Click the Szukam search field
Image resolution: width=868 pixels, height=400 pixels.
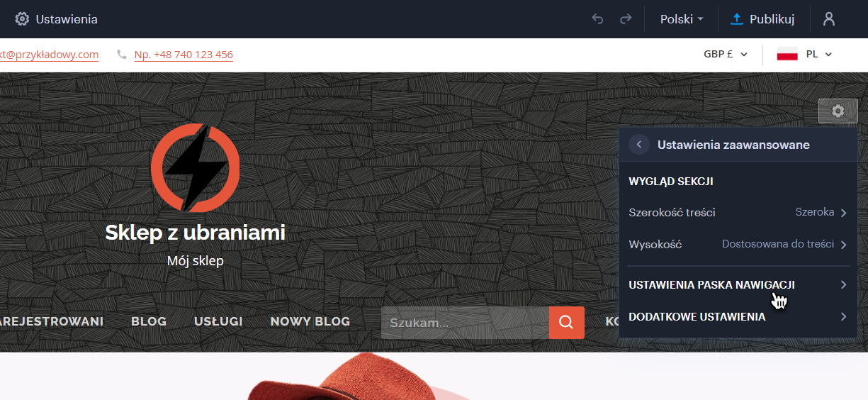(465, 323)
